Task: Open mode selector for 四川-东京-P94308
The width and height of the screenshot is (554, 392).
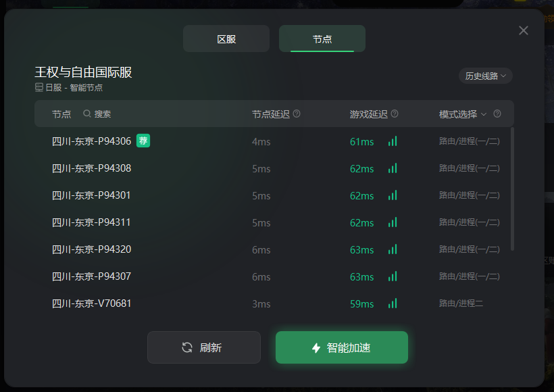Action: coord(469,168)
